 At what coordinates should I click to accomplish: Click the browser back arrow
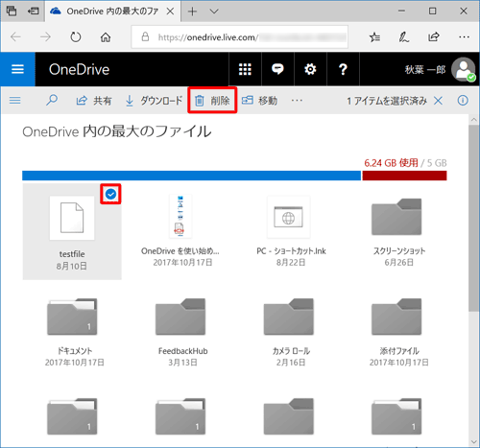coord(15,37)
